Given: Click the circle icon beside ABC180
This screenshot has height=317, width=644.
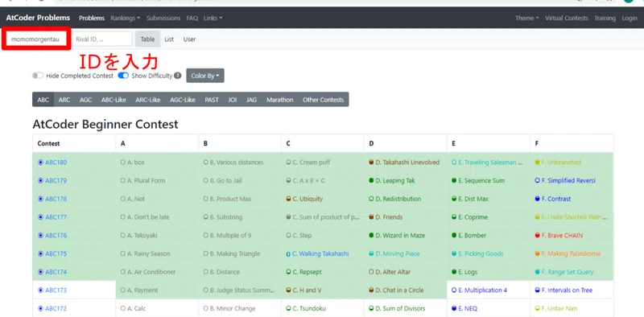Looking at the screenshot, I should pyautogui.click(x=41, y=163).
